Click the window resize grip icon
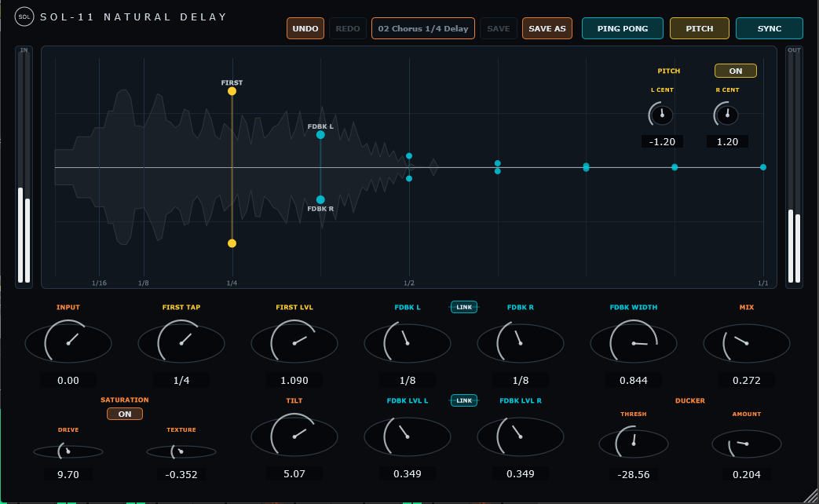The height and width of the screenshot is (504, 819). tap(811, 495)
